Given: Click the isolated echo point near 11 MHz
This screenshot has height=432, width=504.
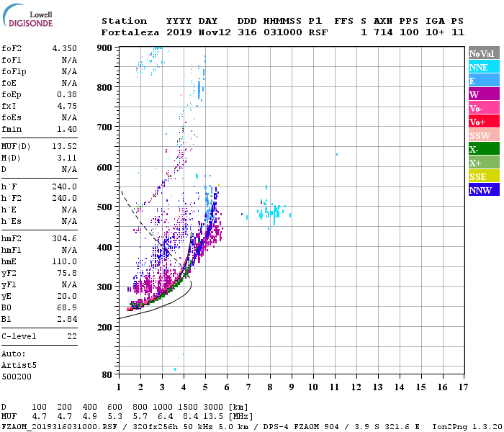Looking at the screenshot, I should click(x=337, y=155).
